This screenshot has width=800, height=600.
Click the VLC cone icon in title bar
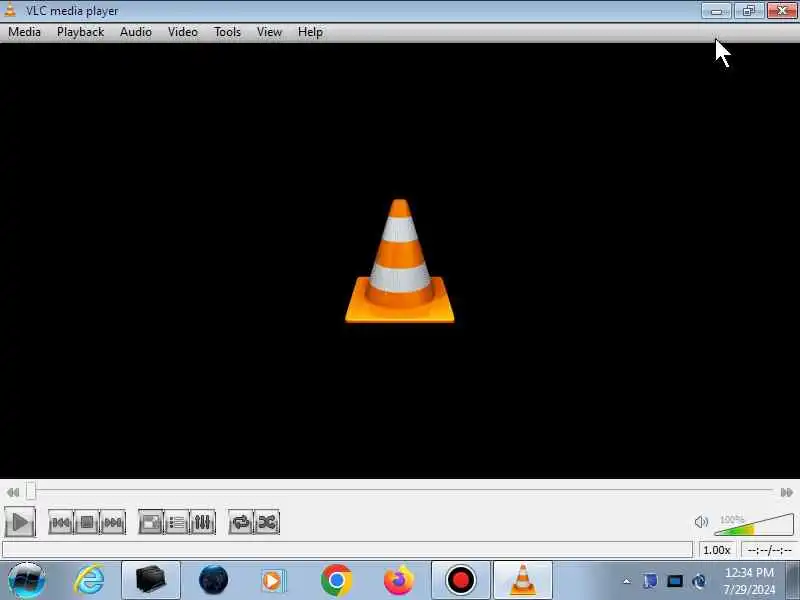(x=10, y=9)
